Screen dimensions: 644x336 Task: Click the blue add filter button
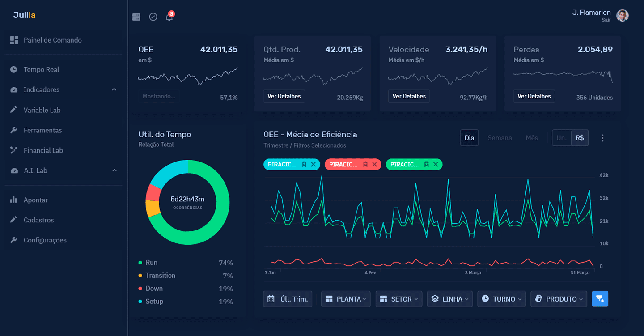600,299
